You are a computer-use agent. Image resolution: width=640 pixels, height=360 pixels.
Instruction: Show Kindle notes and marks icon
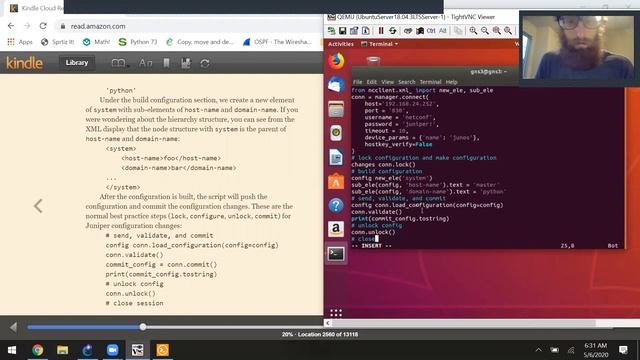(x=186, y=63)
